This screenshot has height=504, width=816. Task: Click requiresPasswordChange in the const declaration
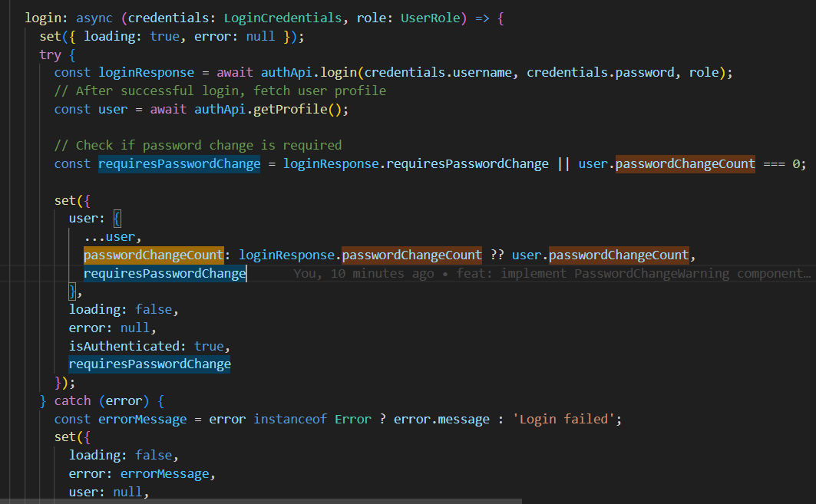point(179,164)
